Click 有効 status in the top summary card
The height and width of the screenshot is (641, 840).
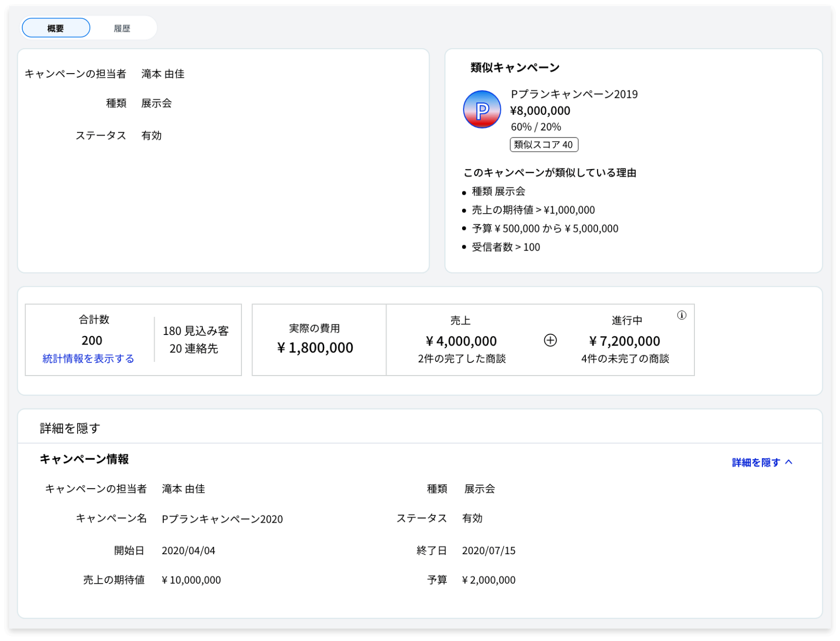click(x=152, y=136)
